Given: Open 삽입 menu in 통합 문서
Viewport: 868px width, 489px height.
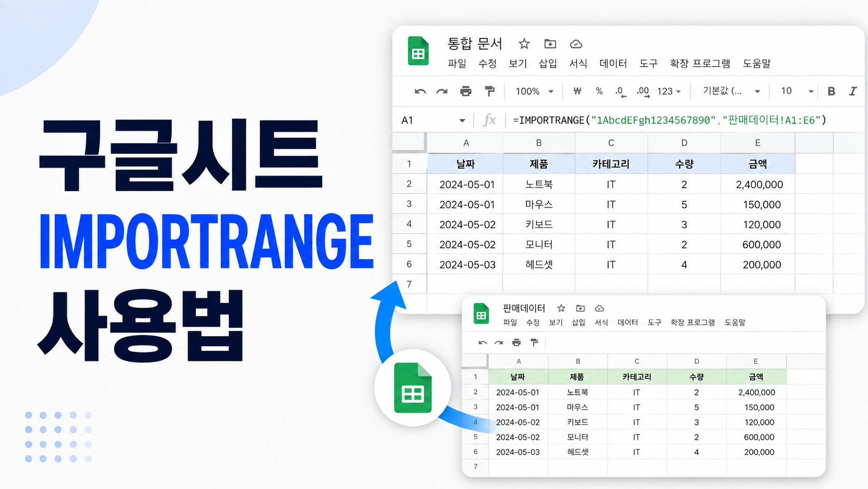Looking at the screenshot, I should (548, 63).
